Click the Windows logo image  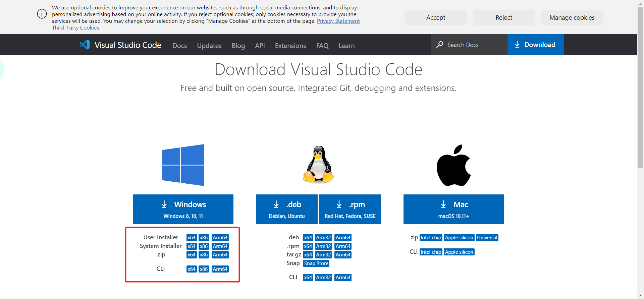183,165
